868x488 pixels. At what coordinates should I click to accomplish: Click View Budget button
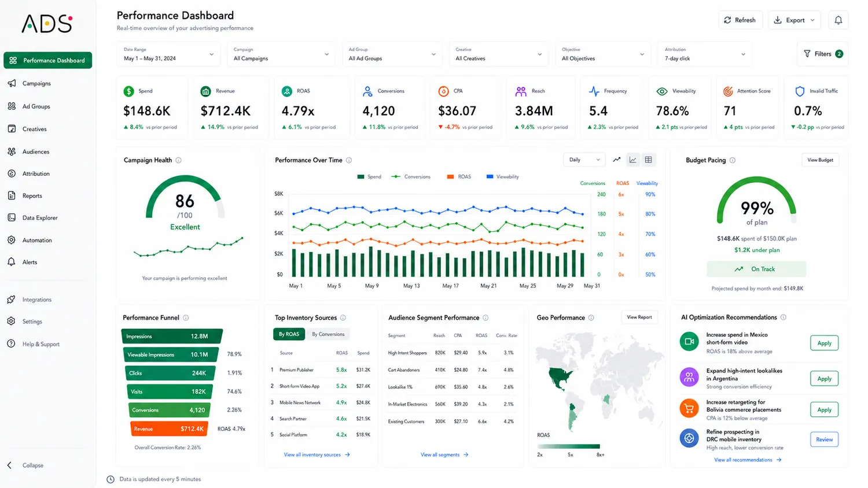(821, 160)
